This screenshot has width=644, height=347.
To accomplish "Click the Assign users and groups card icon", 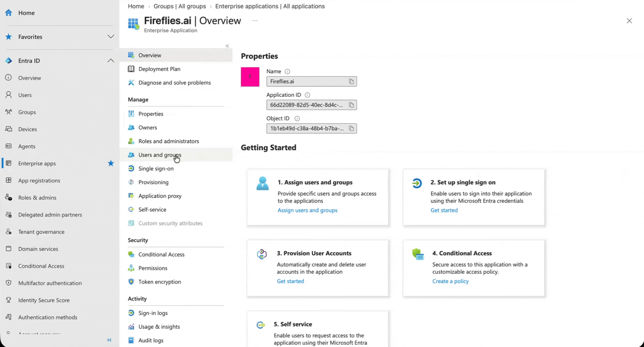I will 262,184.
